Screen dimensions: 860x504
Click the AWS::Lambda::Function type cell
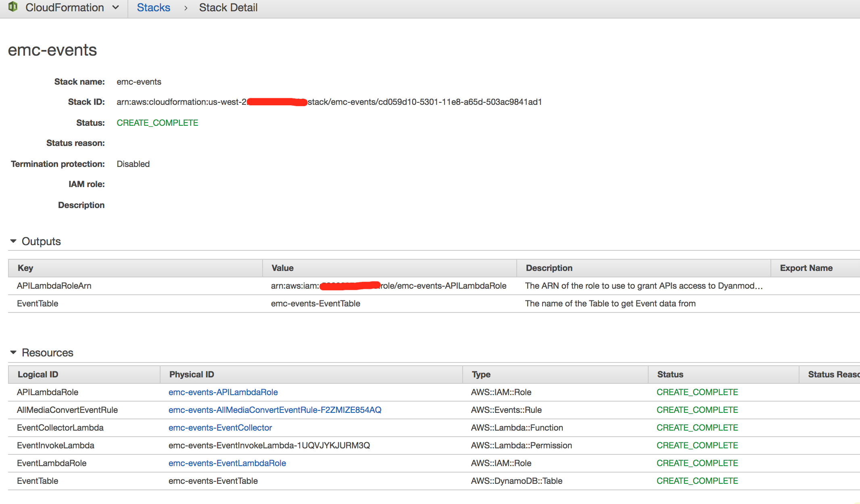pyautogui.click(x=517, y=428)
